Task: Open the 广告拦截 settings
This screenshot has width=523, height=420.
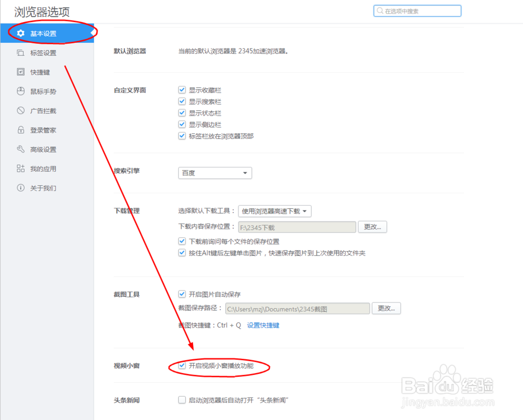Action: click(47, 111)
